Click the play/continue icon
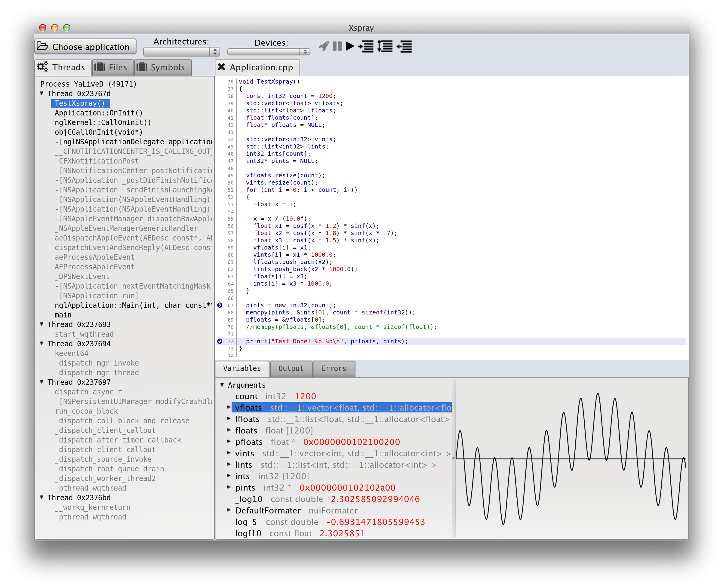This screenshot has width=723, height=588. click(x=350, y=46)
